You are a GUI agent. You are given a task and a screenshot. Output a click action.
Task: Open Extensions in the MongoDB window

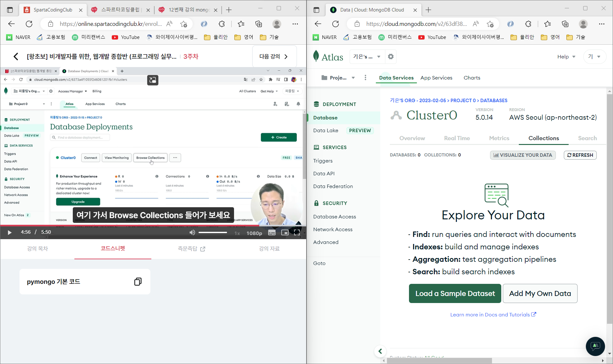[528, 24]
